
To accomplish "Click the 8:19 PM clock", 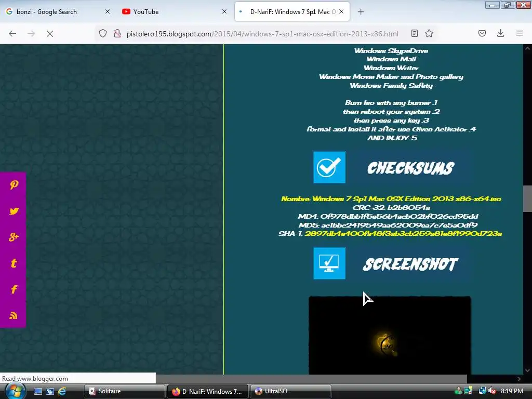I will tap(512, 391).
